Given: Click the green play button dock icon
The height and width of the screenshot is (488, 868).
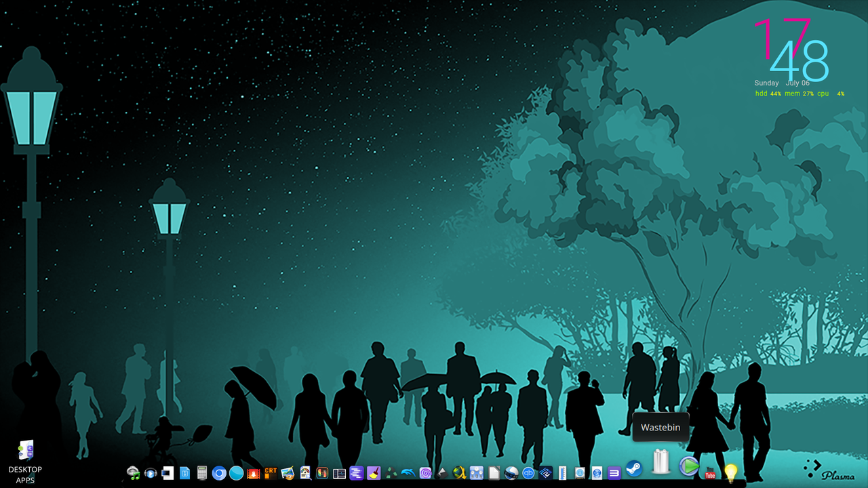Looking at the screenshot, I should pyautogui.click(x=690, y=466).
